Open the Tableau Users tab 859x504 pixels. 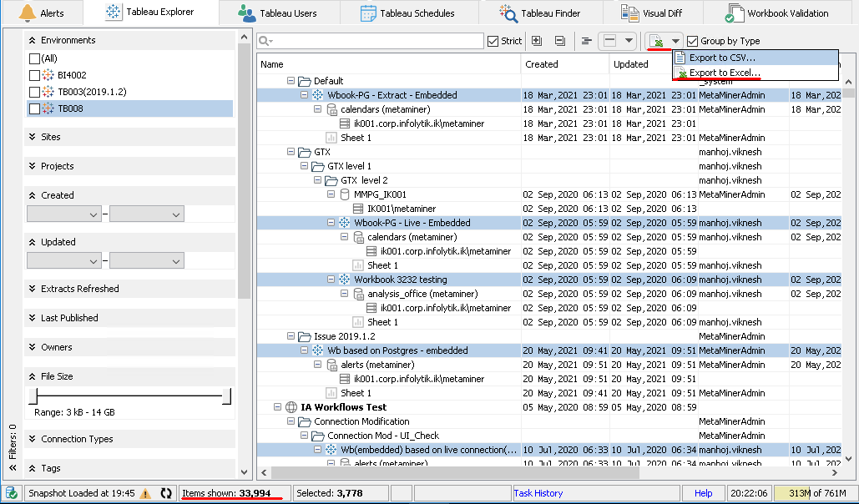click(x=277, y=13)
